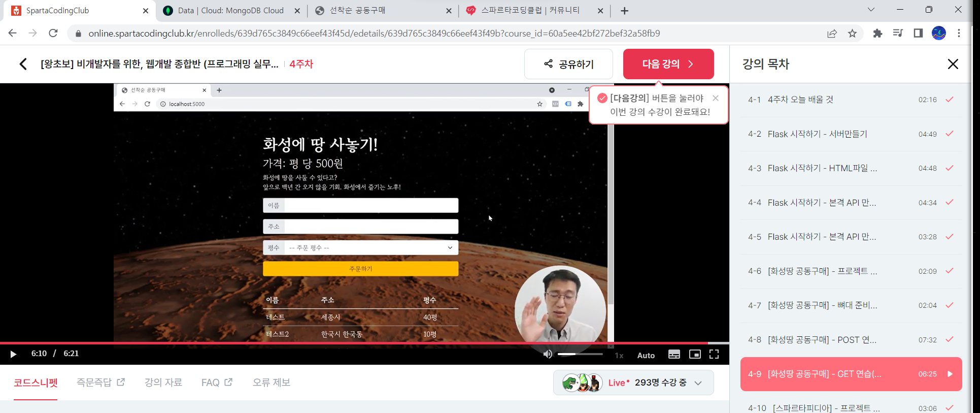
Task: Select current lecture 4-9 GET 연습
Action: 851,374
